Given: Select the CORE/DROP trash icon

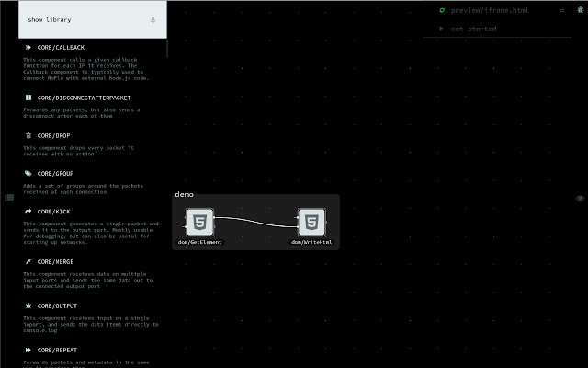Looking at the screenshot, I should click(28, 135).
